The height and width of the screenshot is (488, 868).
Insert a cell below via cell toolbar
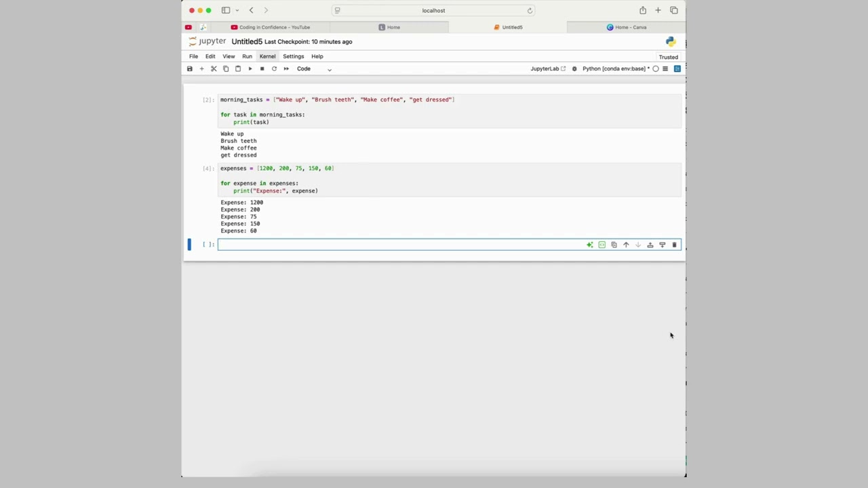click(x=662, y=245)
